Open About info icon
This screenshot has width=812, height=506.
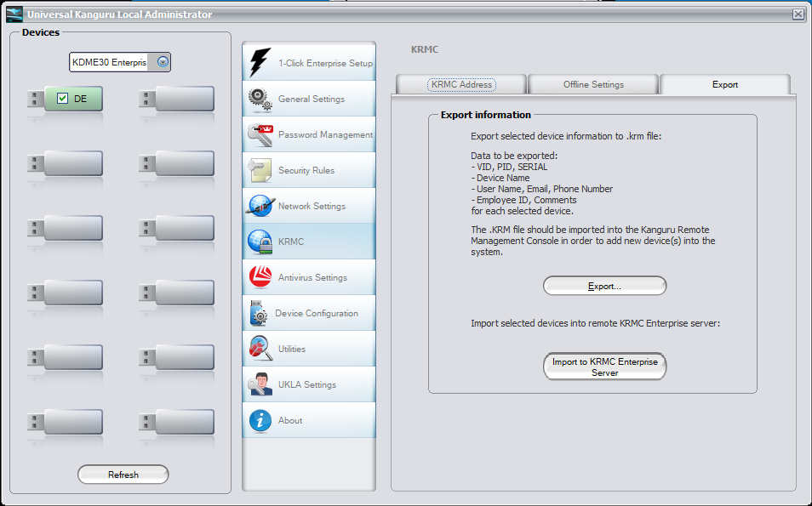tap(260, 420)
